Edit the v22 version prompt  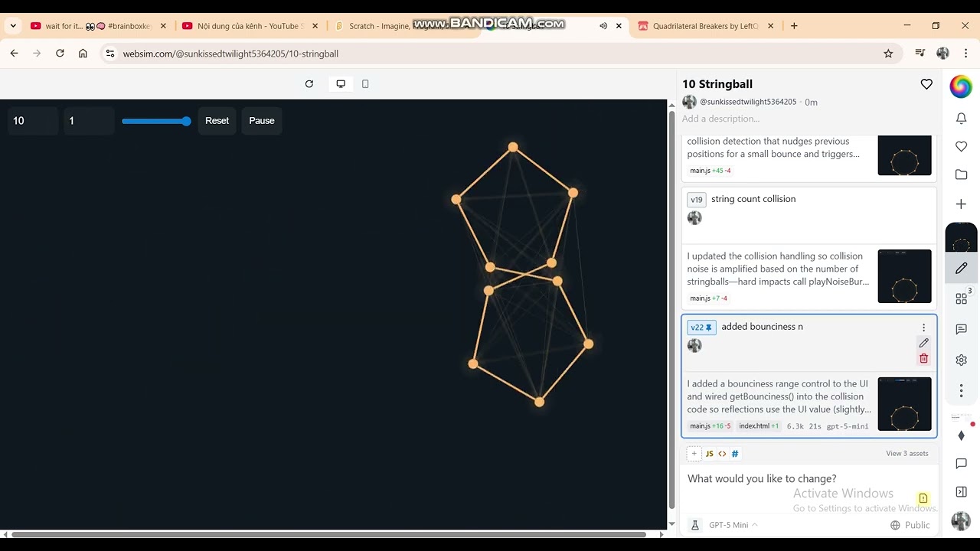923,343
